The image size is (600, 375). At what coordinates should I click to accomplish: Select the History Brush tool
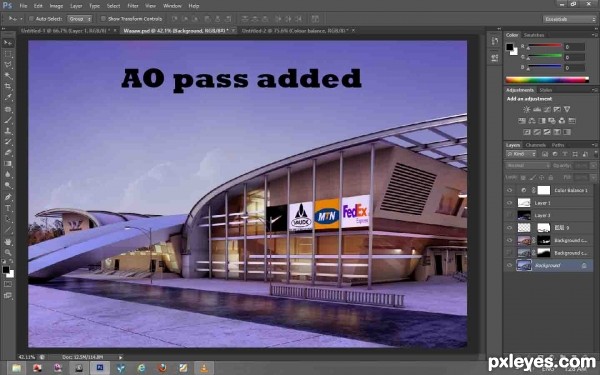(x=8, y=142)
